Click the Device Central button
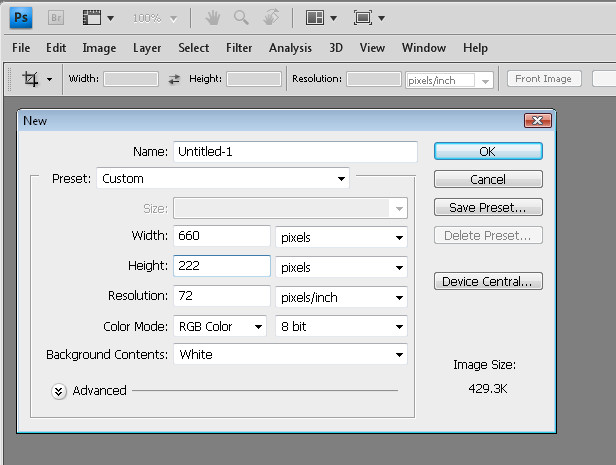This screenshot has height=465, width=616. pyautogui.click(x=488, y=281)
